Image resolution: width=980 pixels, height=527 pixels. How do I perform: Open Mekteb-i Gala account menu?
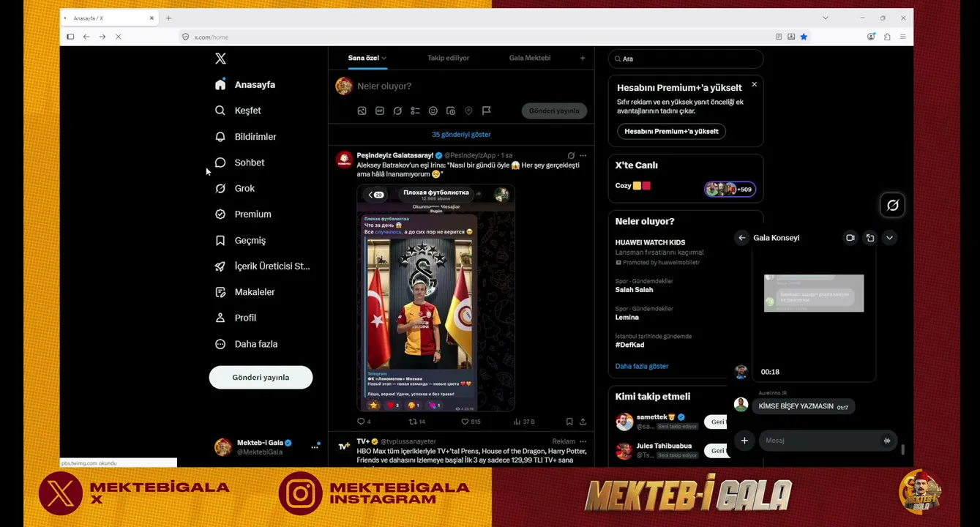point(267,446)
